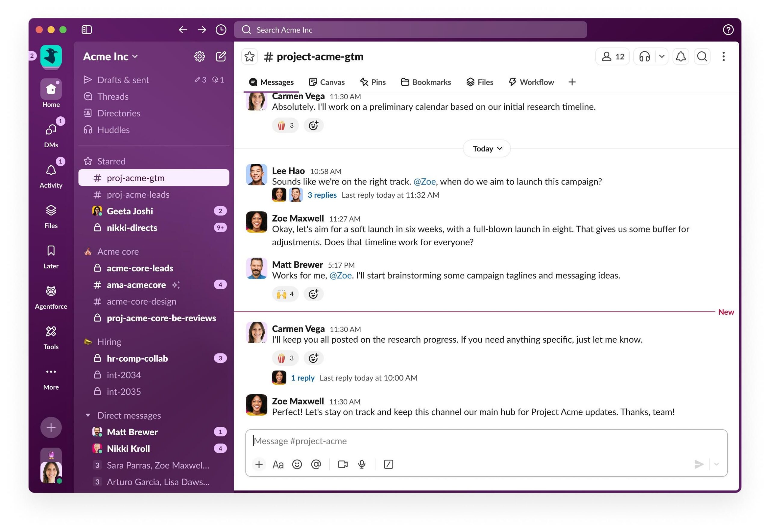Expand the Today date dropdown

[x=487, y=148]
